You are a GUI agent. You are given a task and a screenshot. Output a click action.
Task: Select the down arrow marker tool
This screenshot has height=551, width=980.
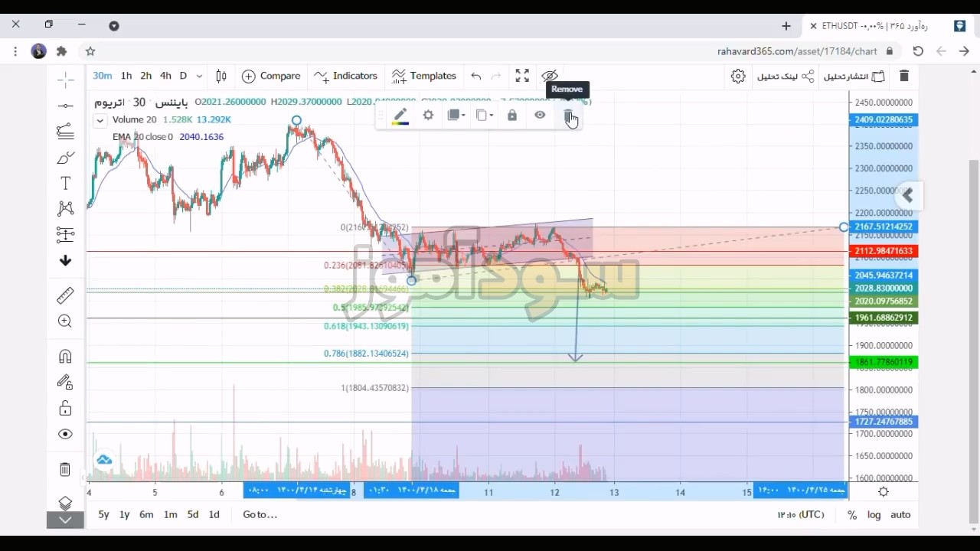click(x=66, y=260)
